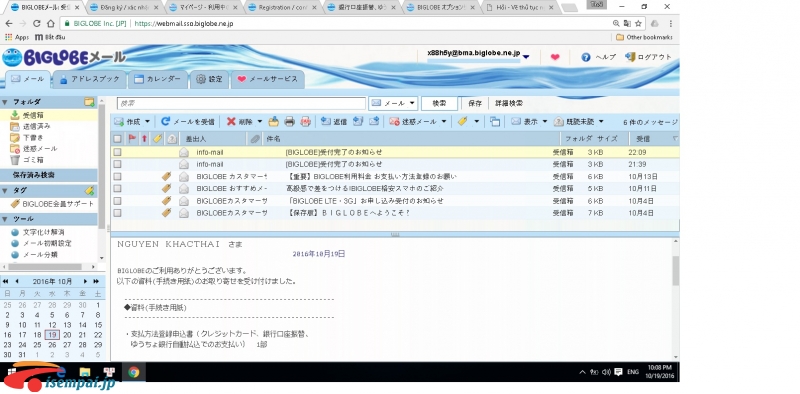Click the browser home button
The width and height of the screenshot is (800, 394).
coord(51,23)
